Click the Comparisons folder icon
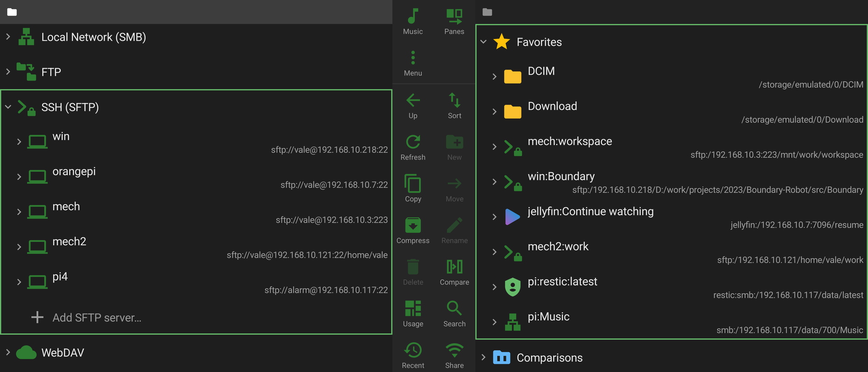868x372 pixels. (501, 358)
